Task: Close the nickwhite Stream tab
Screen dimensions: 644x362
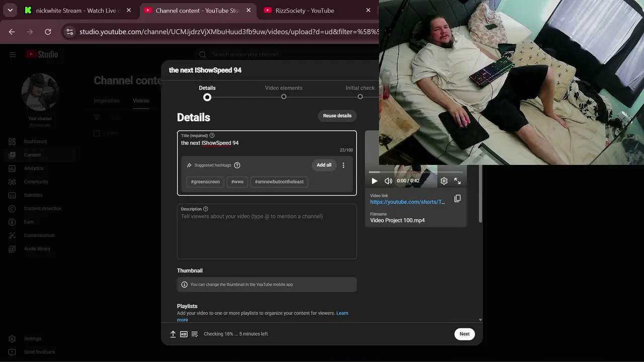Action: [129, 10]
